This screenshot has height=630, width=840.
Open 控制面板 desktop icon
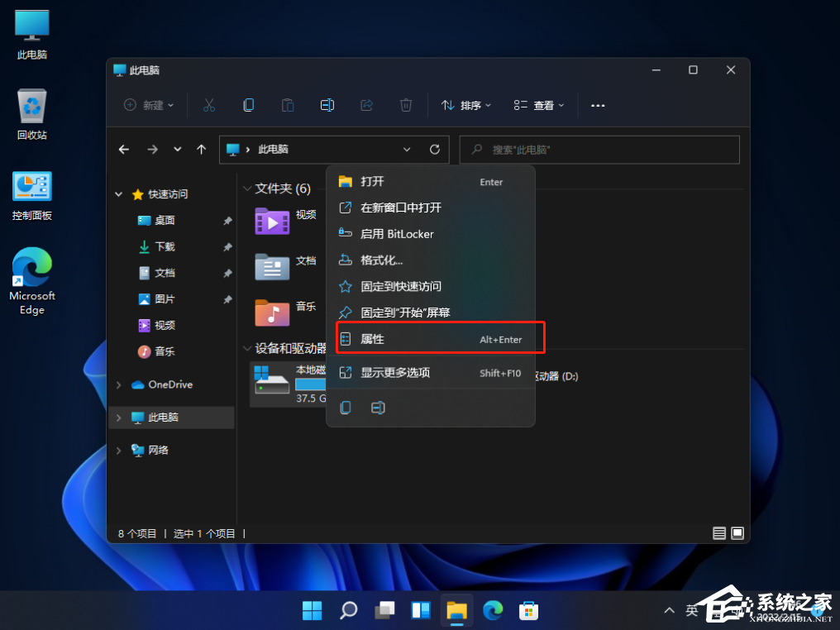pos(32,196)
